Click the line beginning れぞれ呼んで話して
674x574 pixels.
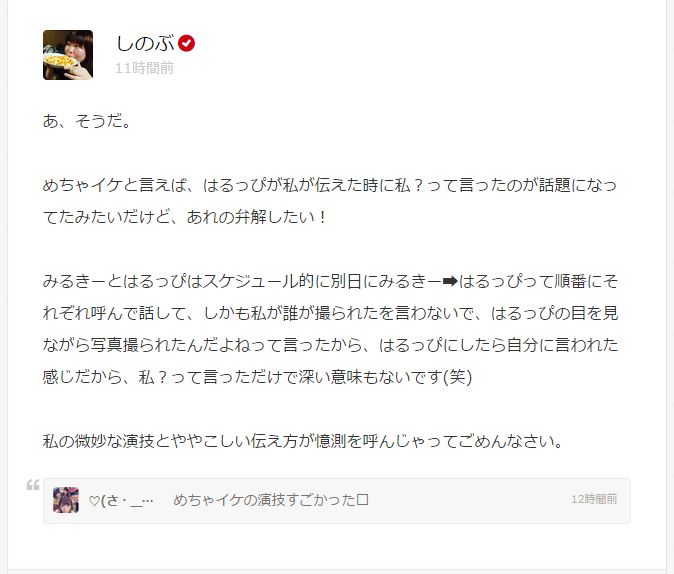point(330,313)
